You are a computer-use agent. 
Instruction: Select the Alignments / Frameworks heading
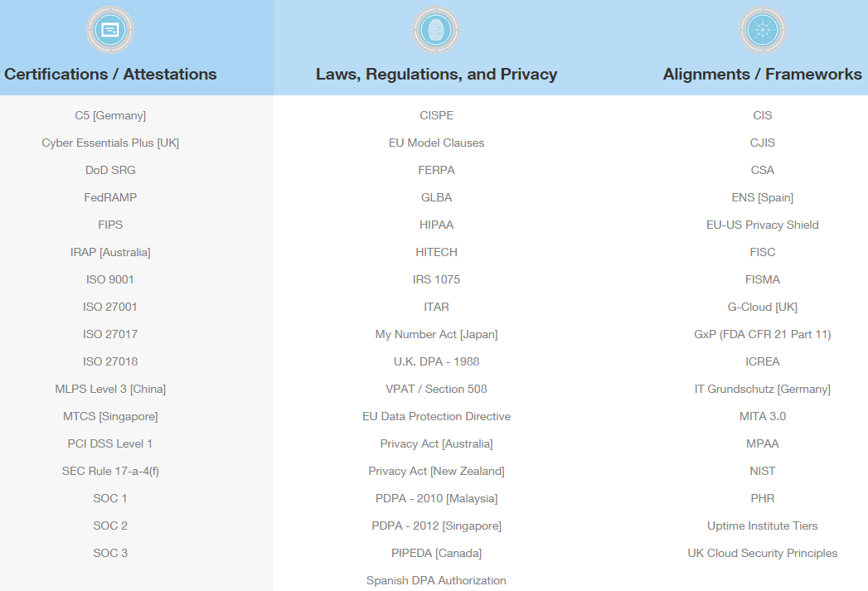[x=762, y=74]
